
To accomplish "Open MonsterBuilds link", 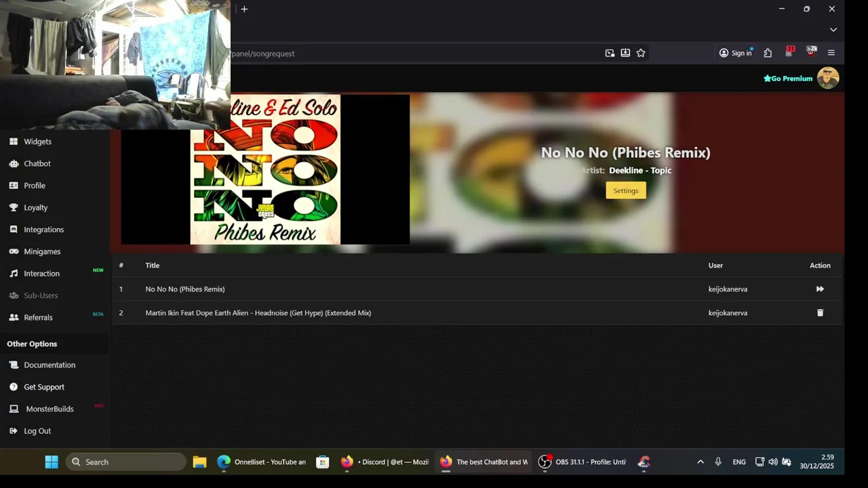I will pyautogui.click(x=50, y=409).
